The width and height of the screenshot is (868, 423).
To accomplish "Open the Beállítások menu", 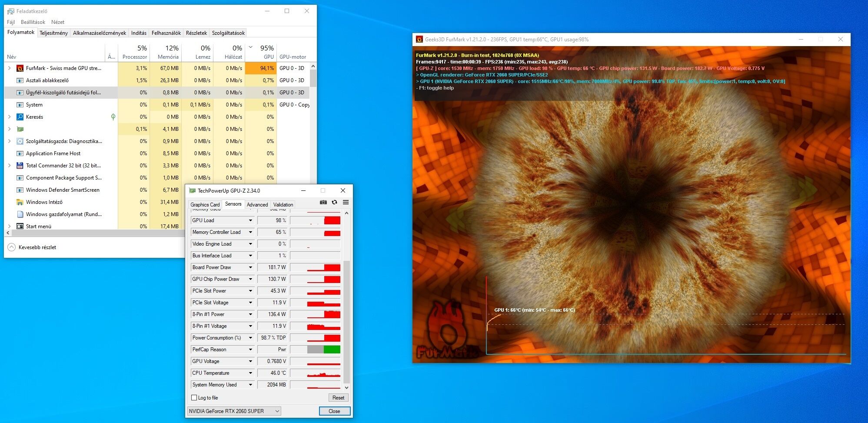I will (x=33, y=22).
